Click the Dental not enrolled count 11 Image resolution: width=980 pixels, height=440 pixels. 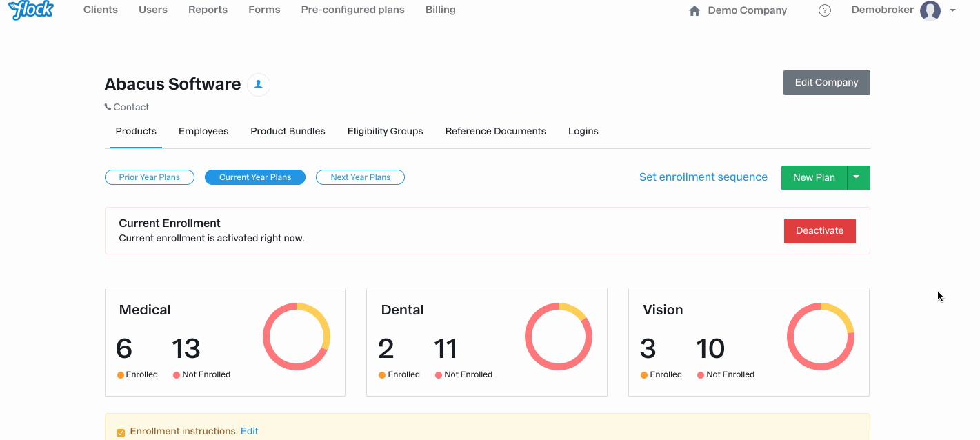446,349
